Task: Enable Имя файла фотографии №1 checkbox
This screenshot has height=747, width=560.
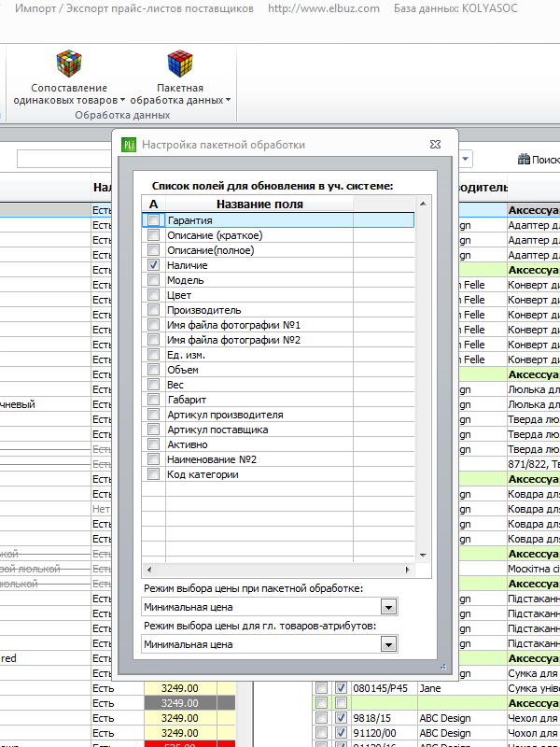Action: 153,325
